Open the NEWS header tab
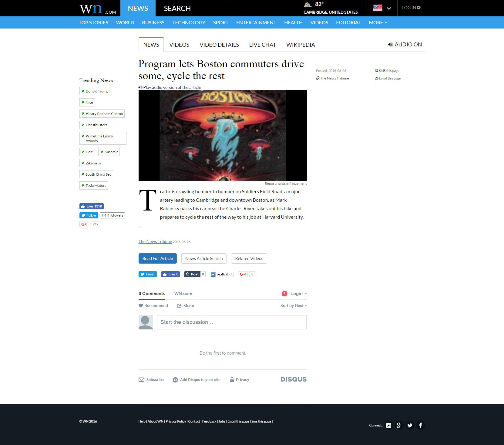Image resolution: width=504 pixels, height=445 pixels. (138, 8)
